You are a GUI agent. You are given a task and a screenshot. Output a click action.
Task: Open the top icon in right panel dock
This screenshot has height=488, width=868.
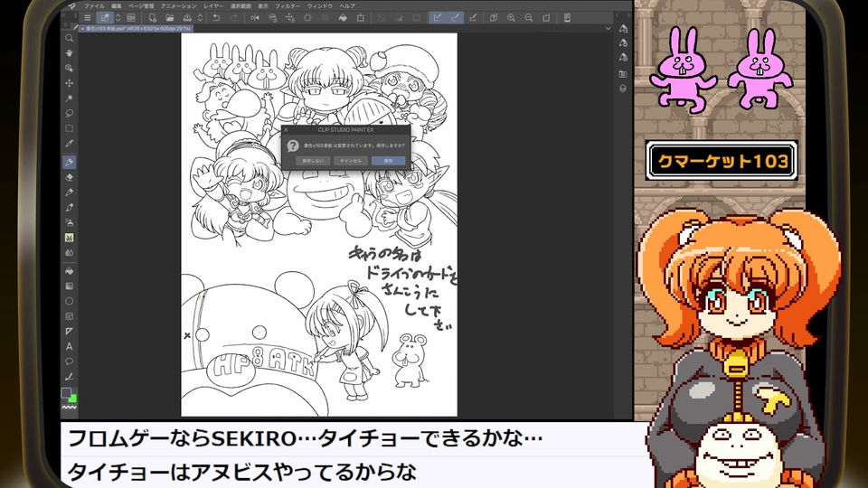(x=623, y=28)
